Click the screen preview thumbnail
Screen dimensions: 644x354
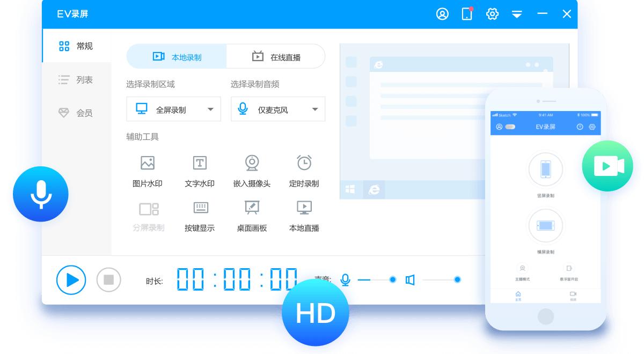(x=454, y=121)
